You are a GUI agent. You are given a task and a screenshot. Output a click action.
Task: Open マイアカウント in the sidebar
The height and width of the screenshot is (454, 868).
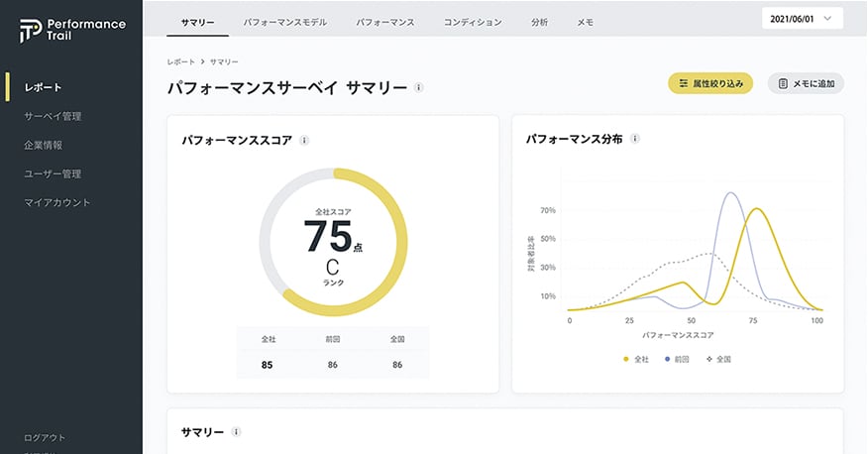[x=57, y=202]
